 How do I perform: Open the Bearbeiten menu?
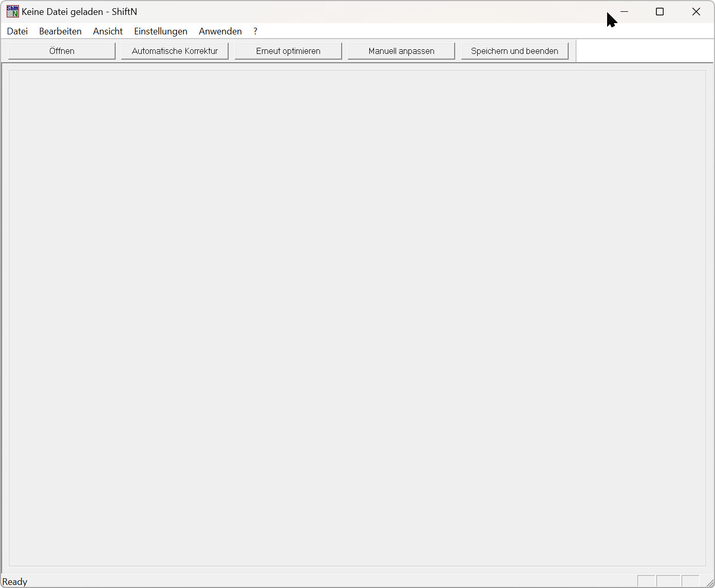pos(60,31)
